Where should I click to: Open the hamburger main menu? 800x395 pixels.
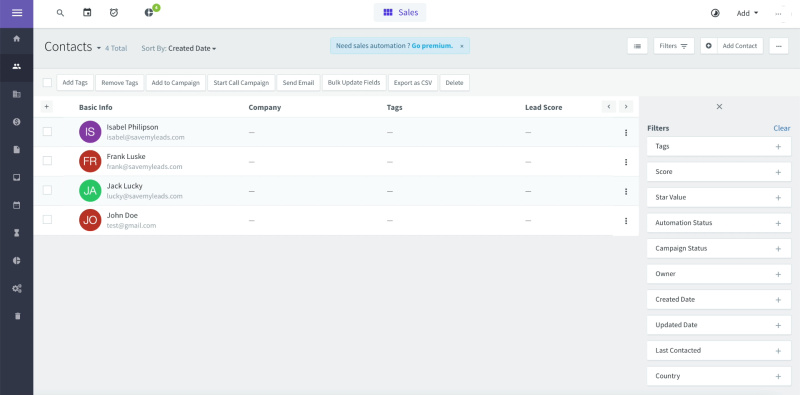coord(17,13)
